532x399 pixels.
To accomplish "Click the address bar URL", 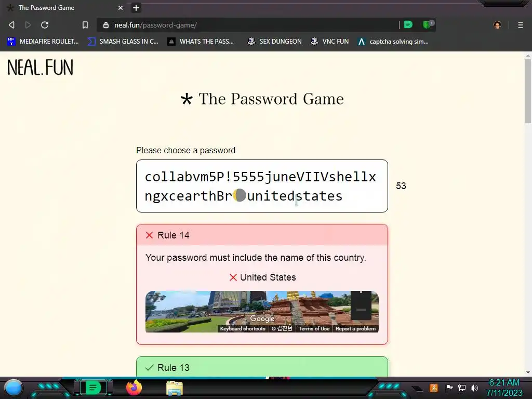I will click(x=155, y=25).
